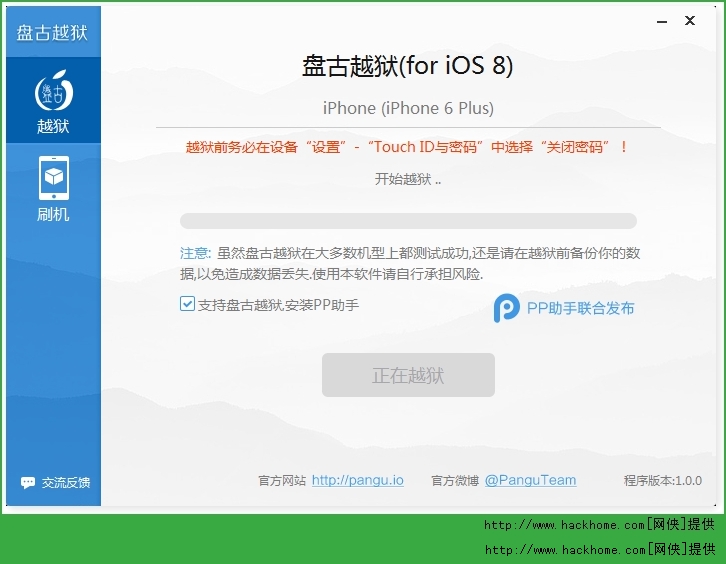This screenshot has width=726, height=564.
Task: Click the 官方微博 label
Action: [455, 481]
